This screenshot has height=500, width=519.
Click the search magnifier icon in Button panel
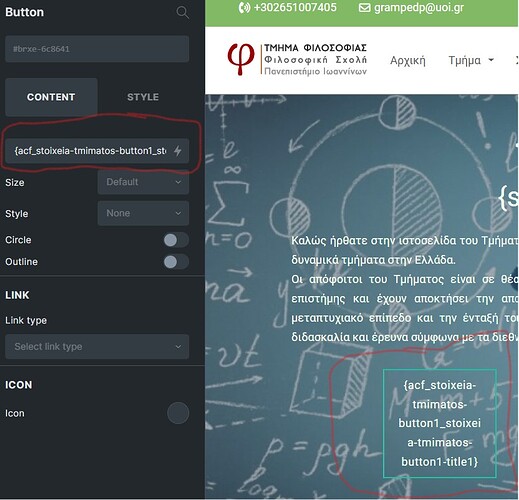point(183,12)
